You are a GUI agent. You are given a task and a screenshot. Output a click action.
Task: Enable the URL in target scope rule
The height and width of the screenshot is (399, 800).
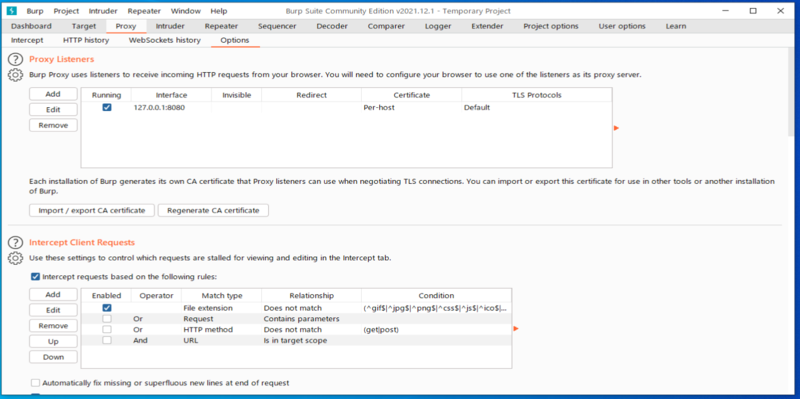click(x=107, y=340)
